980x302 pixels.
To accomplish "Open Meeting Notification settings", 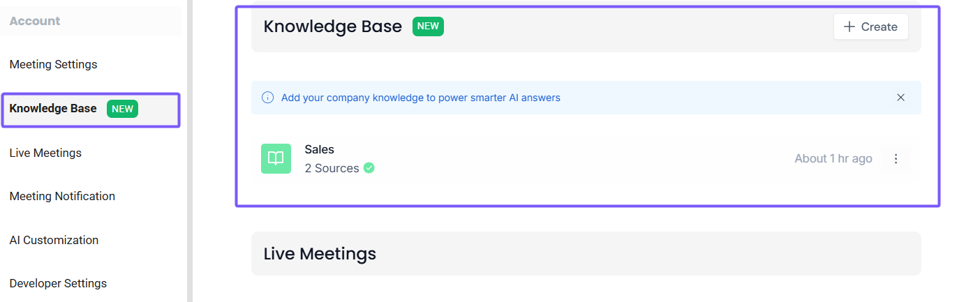I will (62, 197).
